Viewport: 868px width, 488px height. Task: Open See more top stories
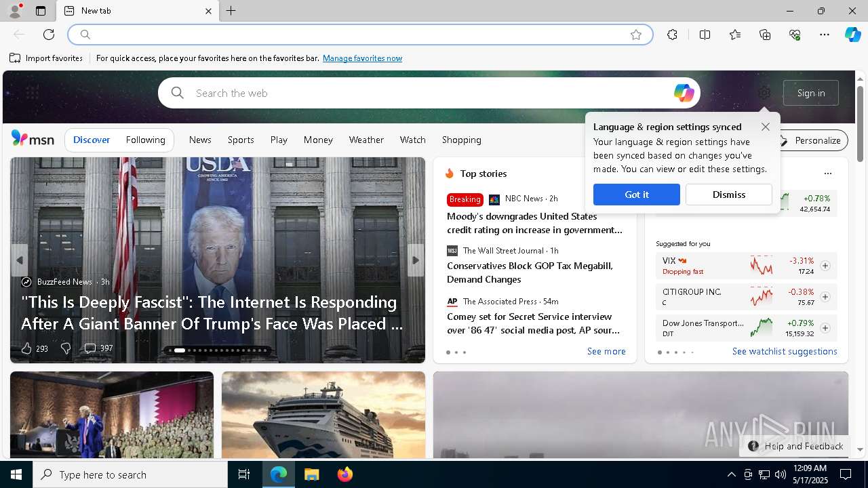click(x=606, y=351)
